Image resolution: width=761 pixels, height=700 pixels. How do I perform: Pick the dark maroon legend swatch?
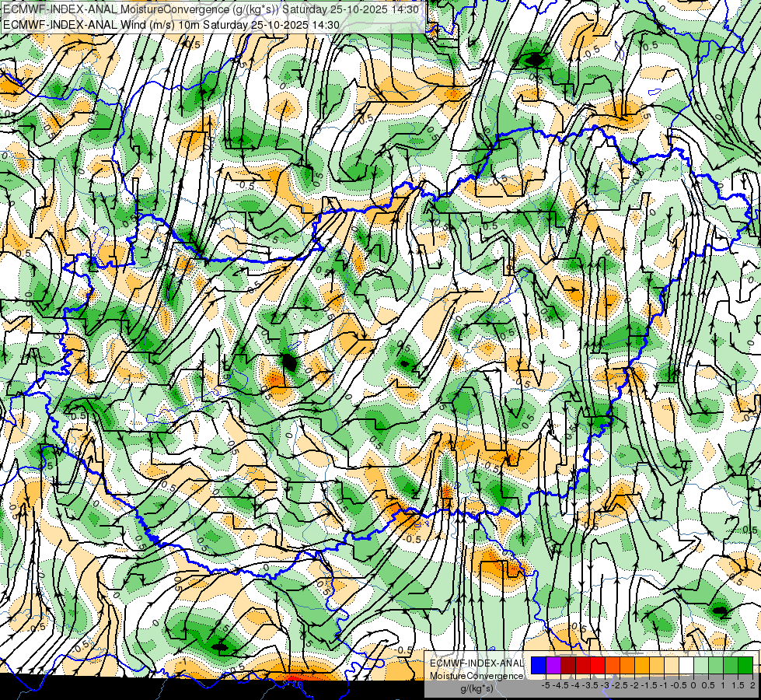568,666
